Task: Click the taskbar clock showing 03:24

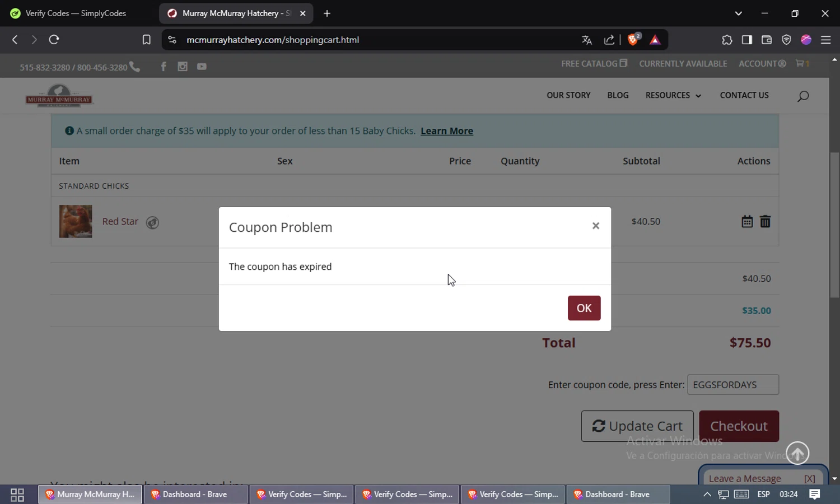Action: pos(788,494)
